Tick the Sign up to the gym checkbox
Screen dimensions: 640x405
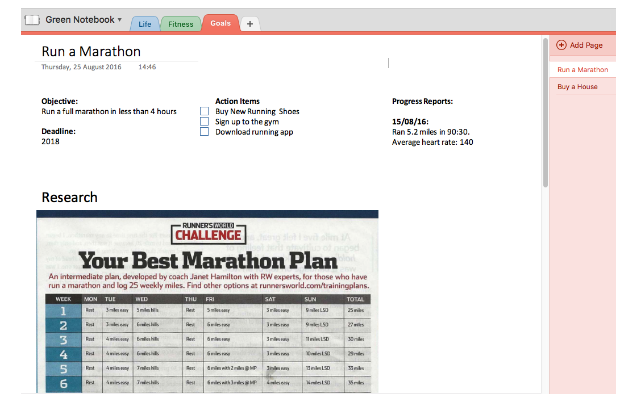point(204,122)
